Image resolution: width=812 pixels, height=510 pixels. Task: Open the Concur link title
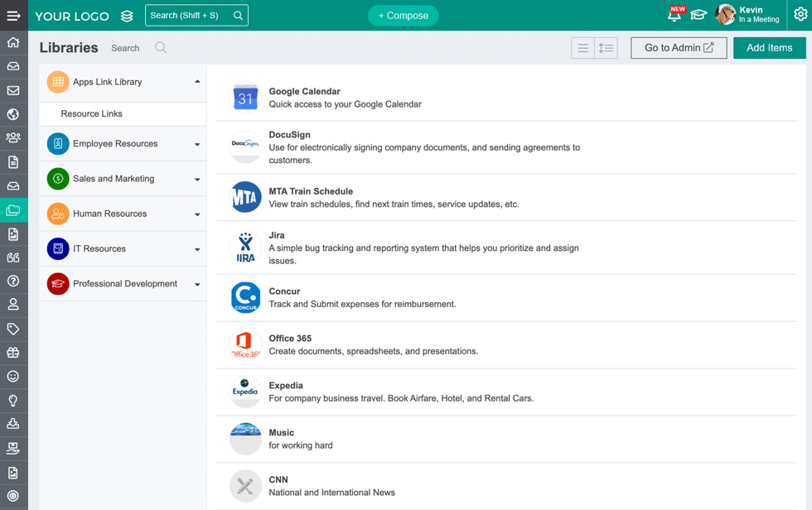coord(284,291)
